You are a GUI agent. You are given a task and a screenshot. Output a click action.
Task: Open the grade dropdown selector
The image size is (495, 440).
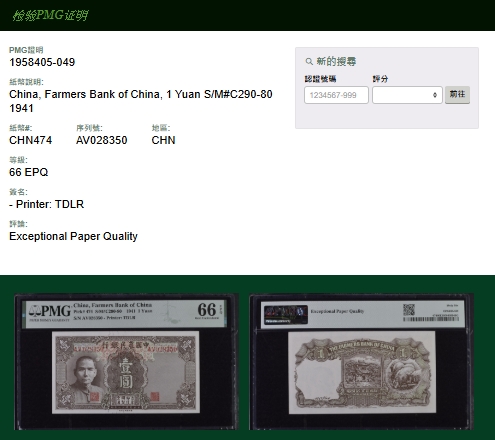click(x=407, y=95)
